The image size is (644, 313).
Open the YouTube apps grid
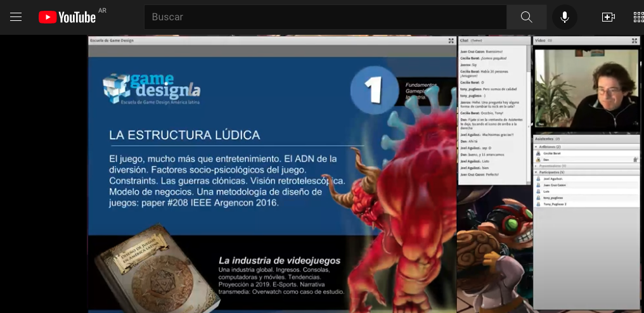click(x=638, y=17)
